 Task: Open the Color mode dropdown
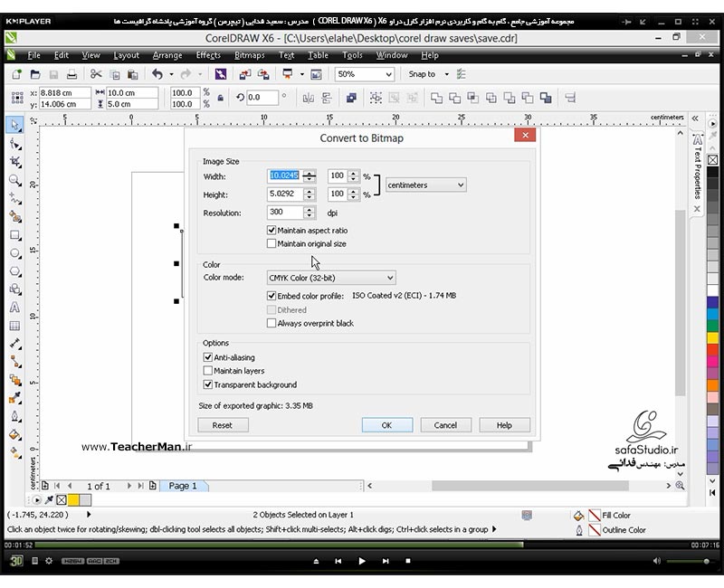tap(331, 278)
